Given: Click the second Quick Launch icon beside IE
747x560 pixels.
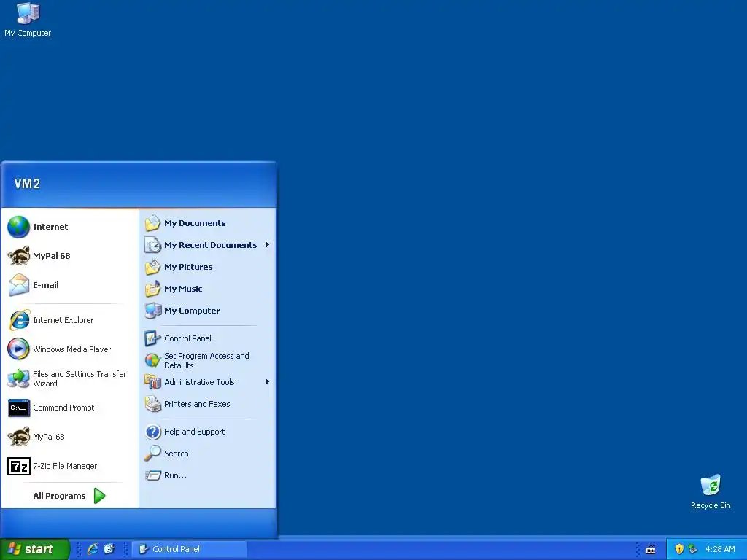Looking at the screenshot, I should 109,549.
